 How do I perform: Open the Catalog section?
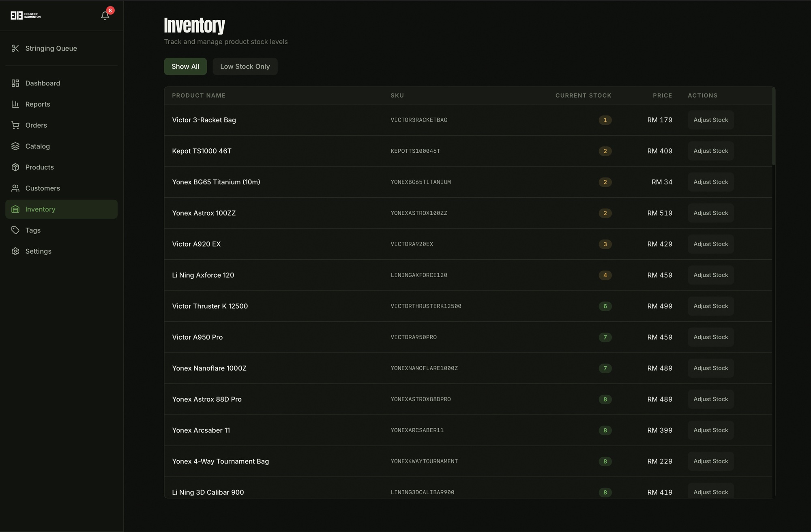(61, 146)
